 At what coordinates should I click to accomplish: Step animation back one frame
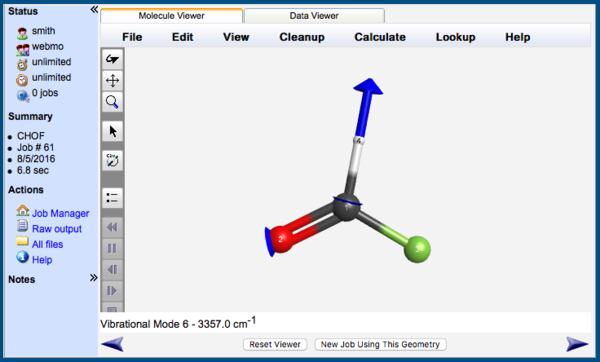coord(112,270)
